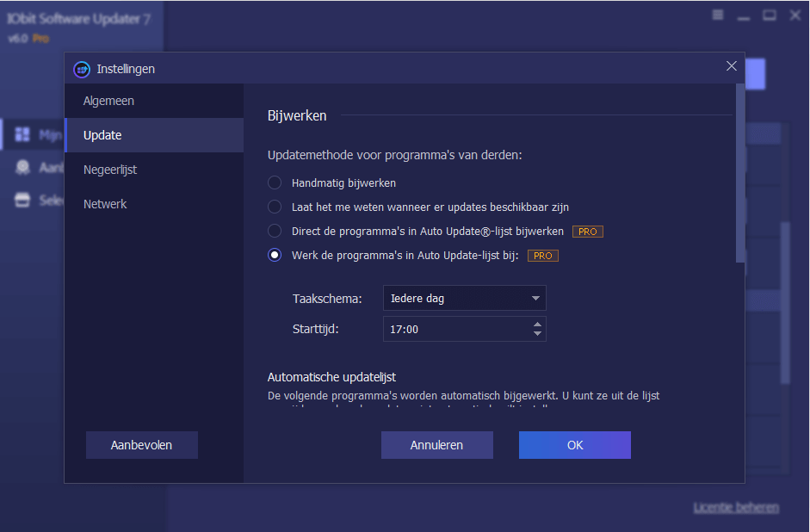
Task: Confirm settings with the OK button
Action: point(574,445)
